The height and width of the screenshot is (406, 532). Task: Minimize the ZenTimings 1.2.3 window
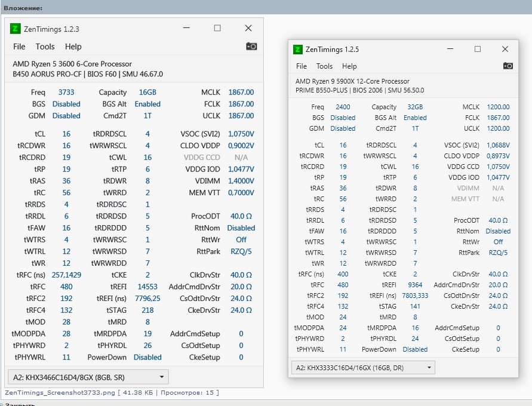(186, 28)
